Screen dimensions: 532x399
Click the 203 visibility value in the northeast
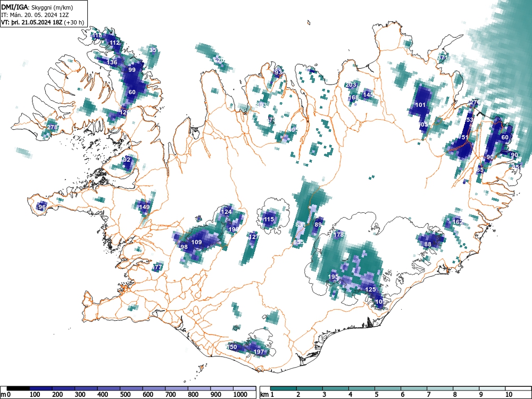(x=351, y=85)
